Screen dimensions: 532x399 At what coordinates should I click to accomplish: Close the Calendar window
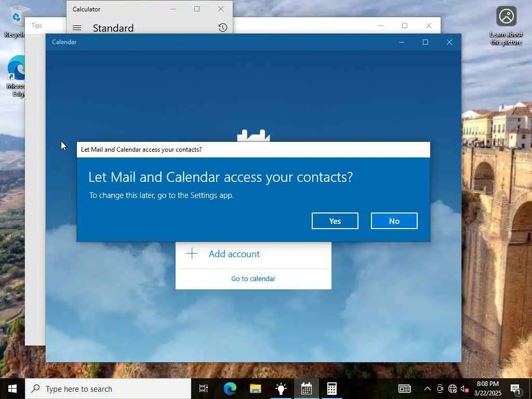pyautogui.click(x=449, y=42)
